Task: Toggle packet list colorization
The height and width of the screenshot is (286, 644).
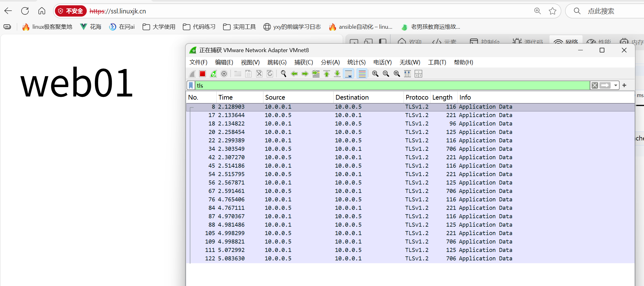Action: (362, 74)
